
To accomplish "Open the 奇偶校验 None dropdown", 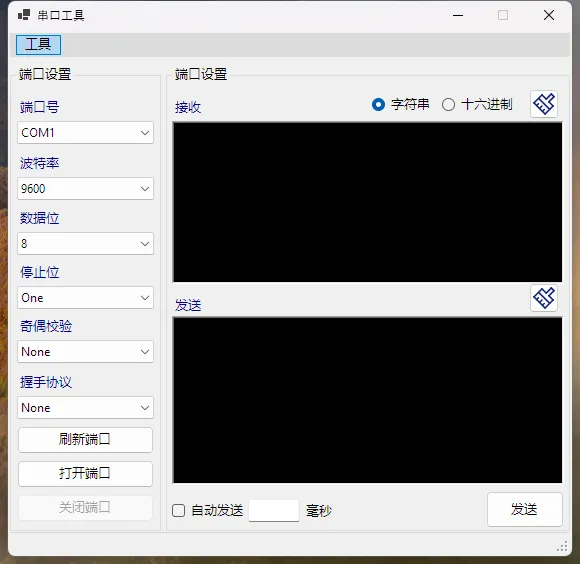I will tap(85, 351).
